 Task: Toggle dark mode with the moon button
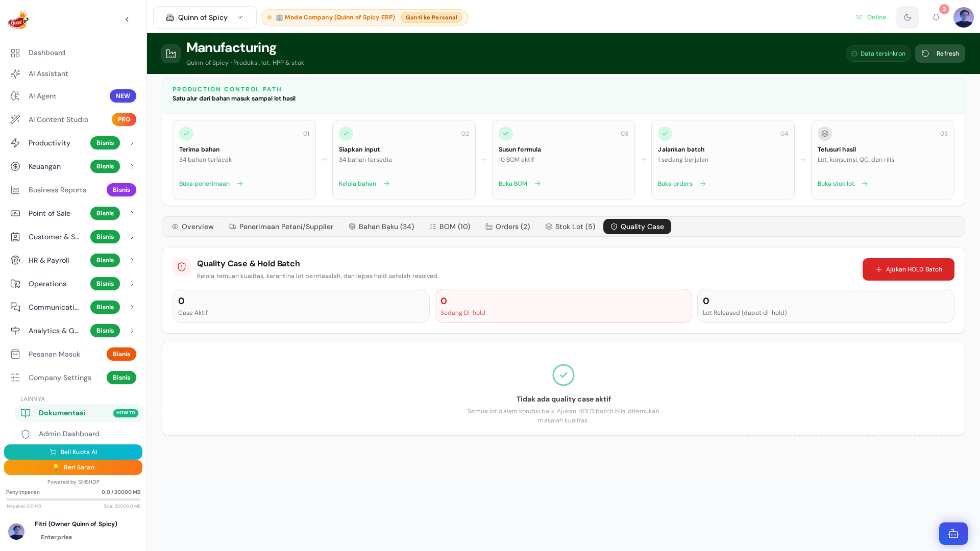point(908,17)
